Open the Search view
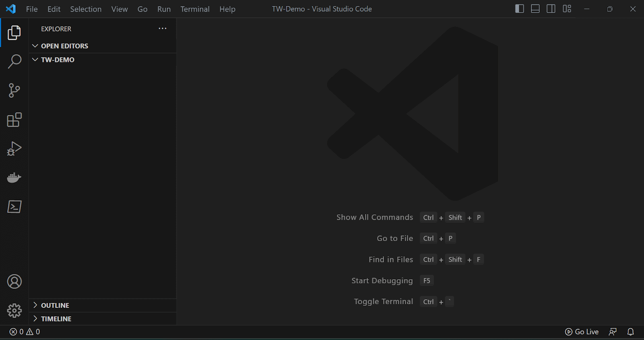Image resolution: width=644 pixels, height=340 pixels. [14, 62]
